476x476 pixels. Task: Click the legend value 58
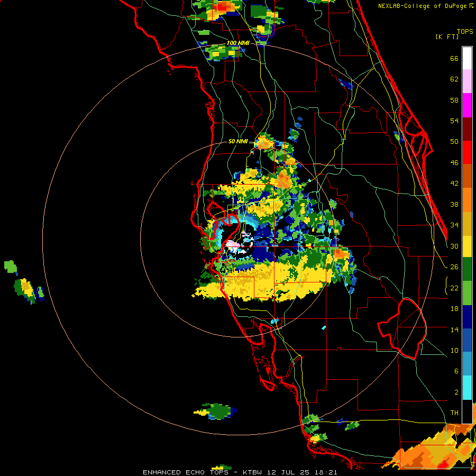[x=454, y=100]
